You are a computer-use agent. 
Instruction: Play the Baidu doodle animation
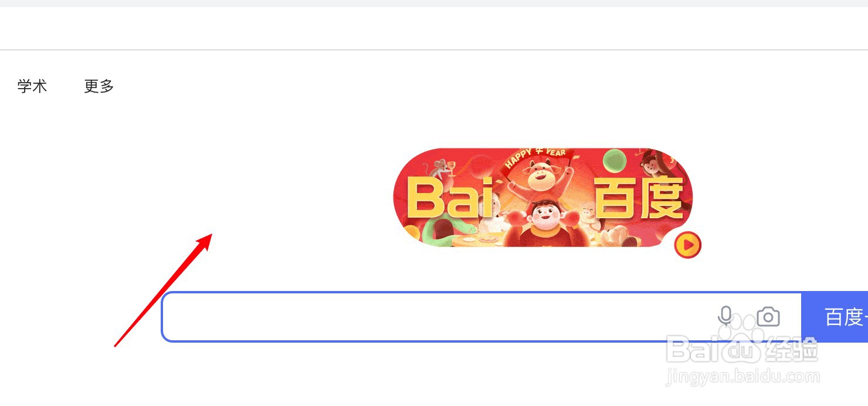pyautogui.click(x=688, y=245)
